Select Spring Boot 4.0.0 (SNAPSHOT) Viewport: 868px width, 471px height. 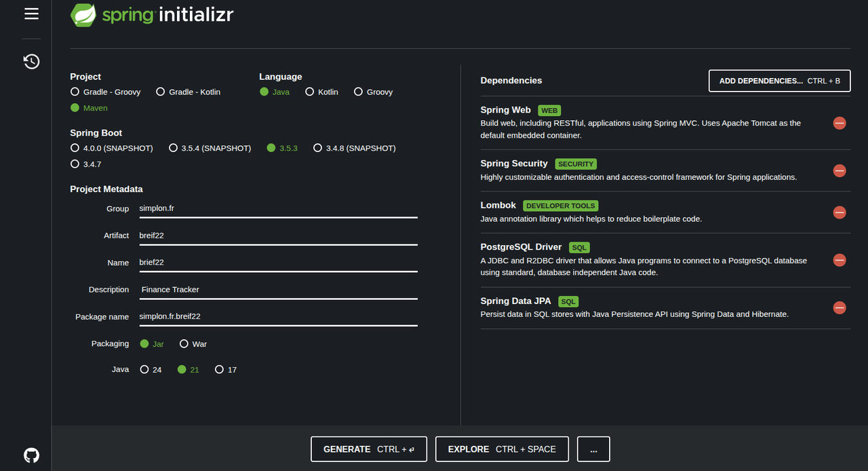coord(112,148)
